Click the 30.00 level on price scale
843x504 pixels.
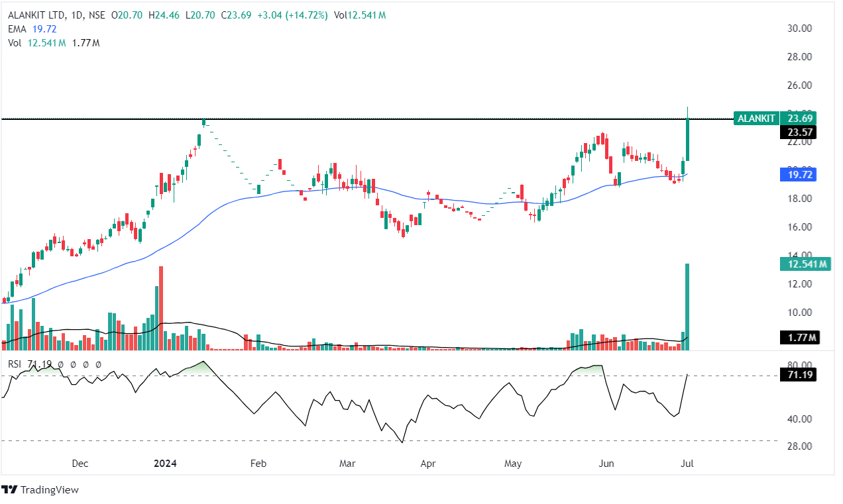click(x=799, y=28)
